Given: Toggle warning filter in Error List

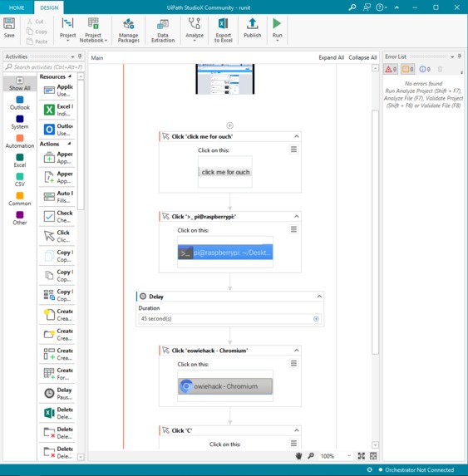Looking at the screenshot, I should pyautogui.click(x=407, y=69).
